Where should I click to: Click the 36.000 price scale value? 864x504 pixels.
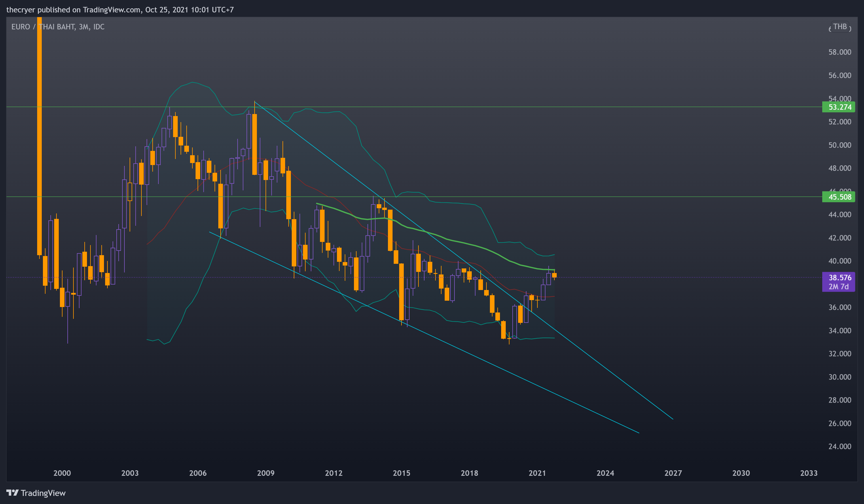tap(840, 307)
